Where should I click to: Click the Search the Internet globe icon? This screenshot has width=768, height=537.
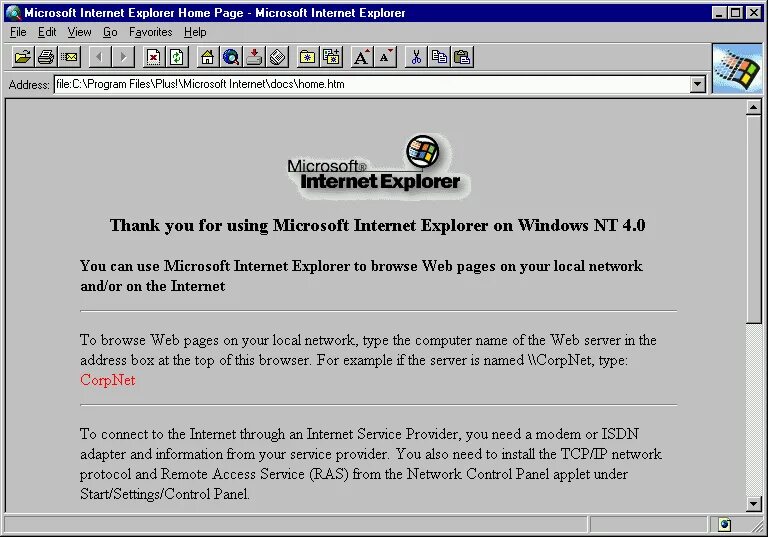(231, 57)
